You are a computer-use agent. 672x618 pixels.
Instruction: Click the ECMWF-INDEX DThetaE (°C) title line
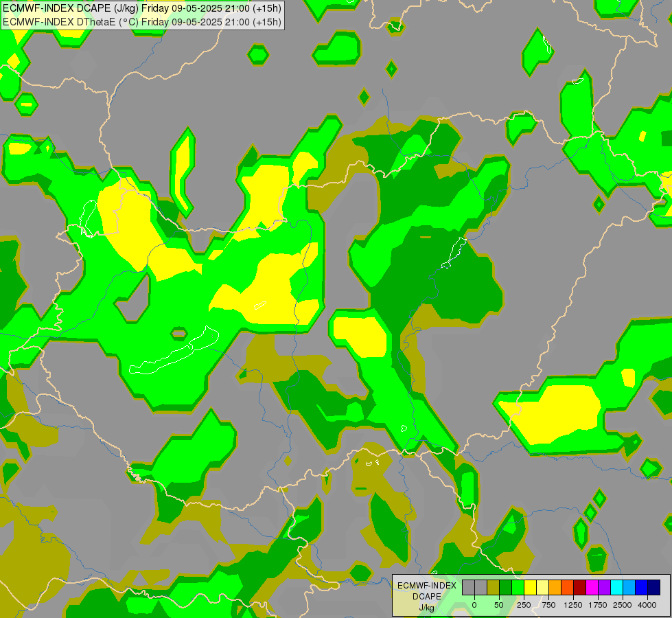coord(142,22)
